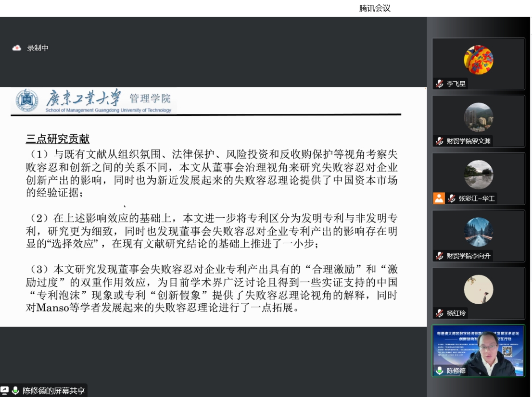Select 张彩江~华工's avatar thumbnail
Image resolution: width=532 pixels, height=397 pixels.
coord(478,174)
